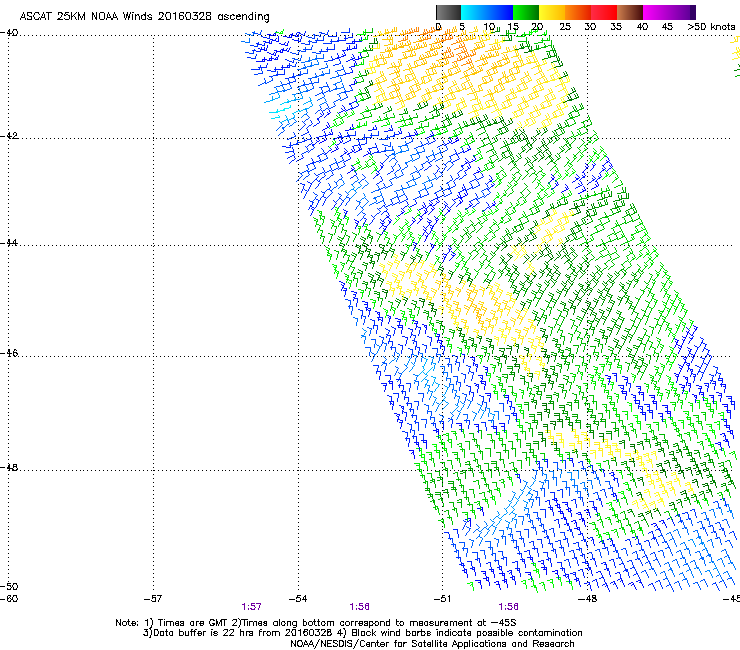
Task: Click the purple 1:57 overpass time label
Action: click(x=252, y=607)
